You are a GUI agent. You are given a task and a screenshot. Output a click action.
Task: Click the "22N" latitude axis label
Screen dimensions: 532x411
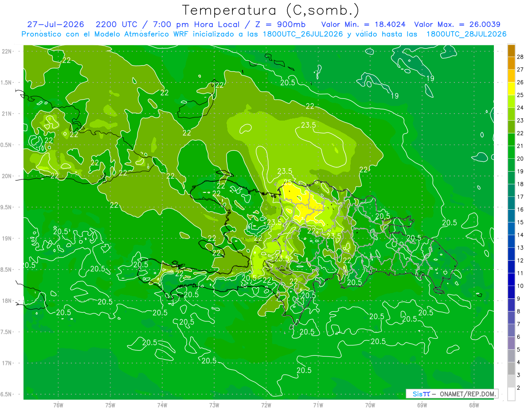(7, 51)
